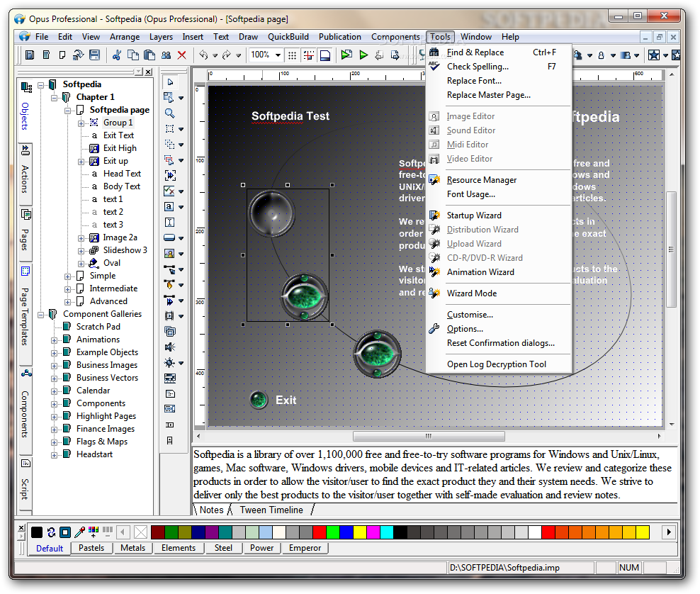700x594 pixels.
Task: Collapse the Component Galleries node
Action: click(x=40, y=315)
